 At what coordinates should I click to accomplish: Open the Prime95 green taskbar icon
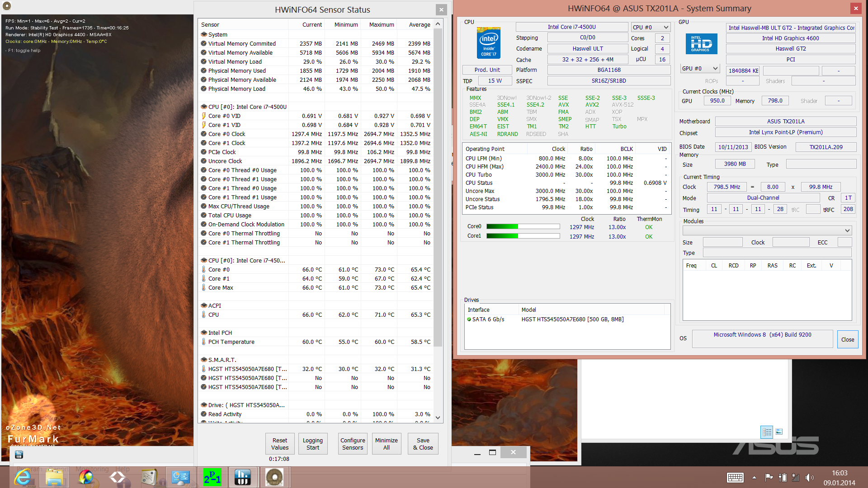click(212, 477)
